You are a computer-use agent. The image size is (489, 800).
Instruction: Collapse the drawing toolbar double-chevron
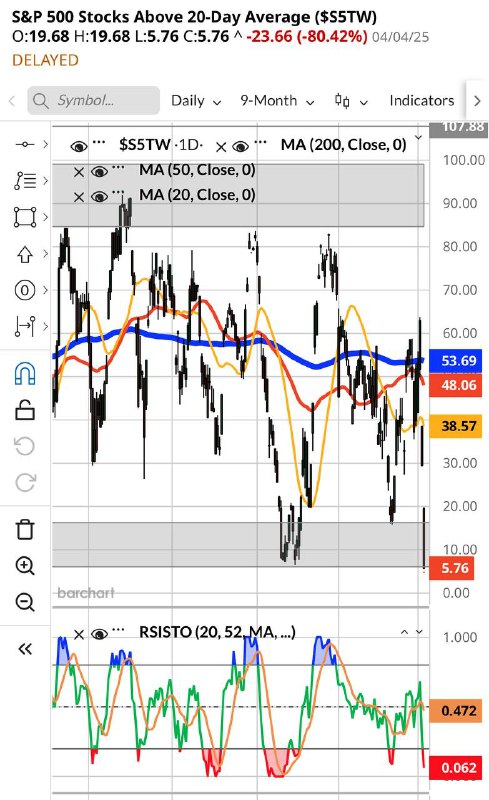25,649
